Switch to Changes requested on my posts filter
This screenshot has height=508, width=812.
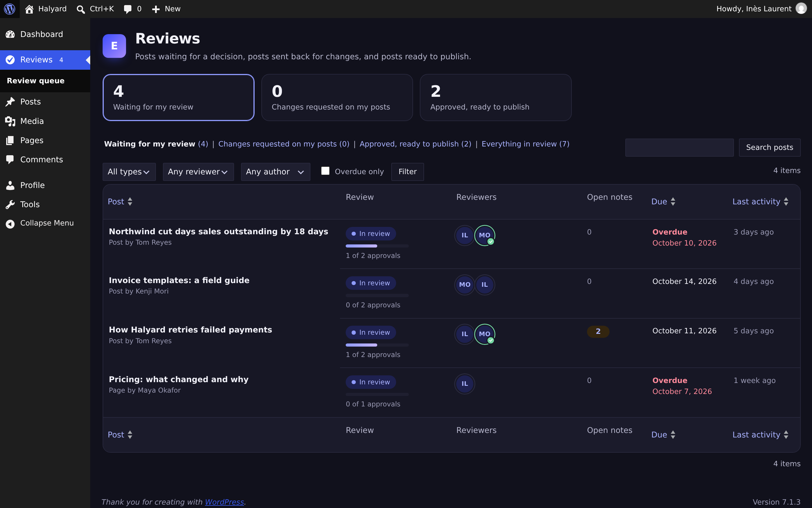pos(284,144)
